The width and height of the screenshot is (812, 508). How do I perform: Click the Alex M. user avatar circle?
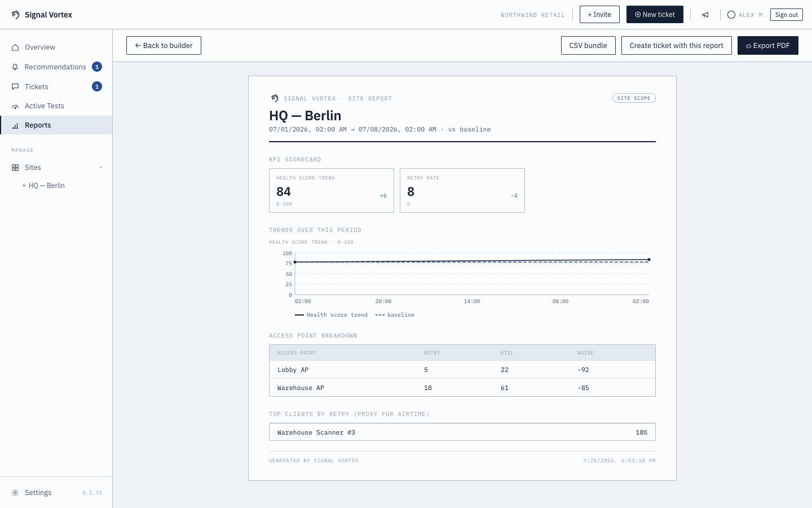(731, 15)
